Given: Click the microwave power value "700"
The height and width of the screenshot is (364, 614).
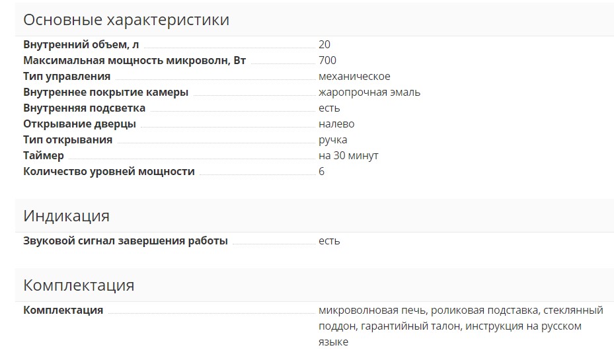Looking at the screenshot, I should click(327, 61).
